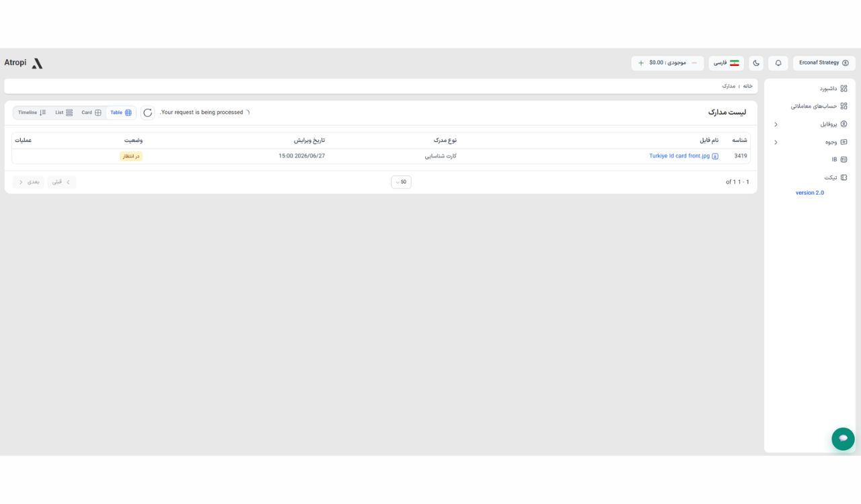Screen dimensions: 861x504
Task: Click the red minus beside the balance
Action: pyautogui.click(x=694, y=63)
